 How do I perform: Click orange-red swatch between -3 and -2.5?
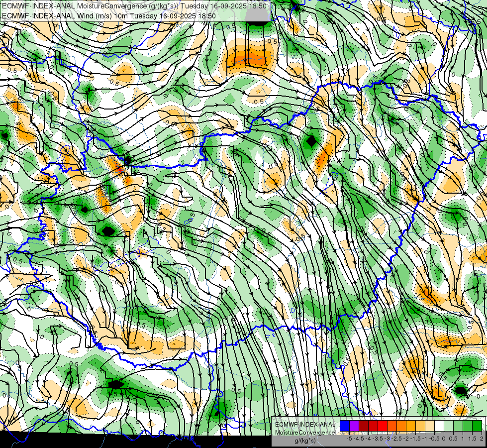click(392, 426)
